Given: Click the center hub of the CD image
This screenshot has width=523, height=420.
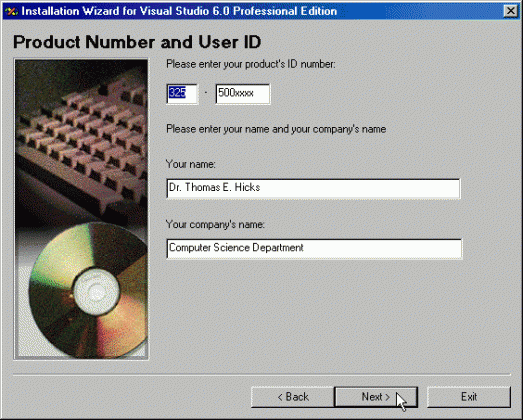Looking at the screenshot, I should [x=96, y=292].
